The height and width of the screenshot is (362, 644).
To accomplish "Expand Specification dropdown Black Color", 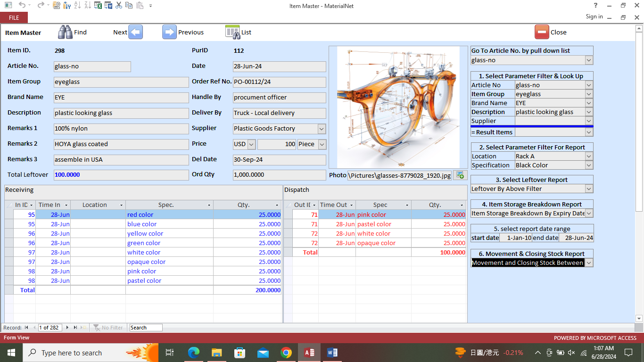I will click(x=589, y=165).
